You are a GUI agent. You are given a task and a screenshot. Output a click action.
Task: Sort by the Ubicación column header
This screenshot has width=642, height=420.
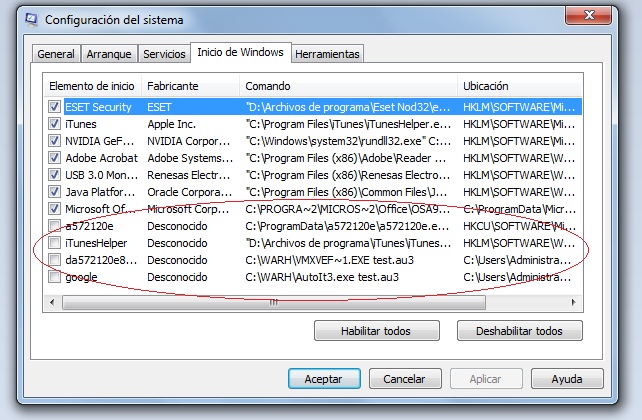520,86
